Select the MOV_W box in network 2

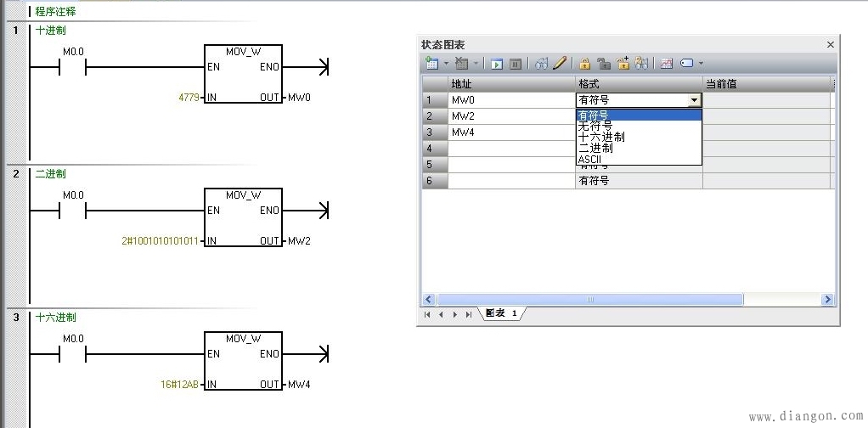pyautogui.click(x=243, y=217)
